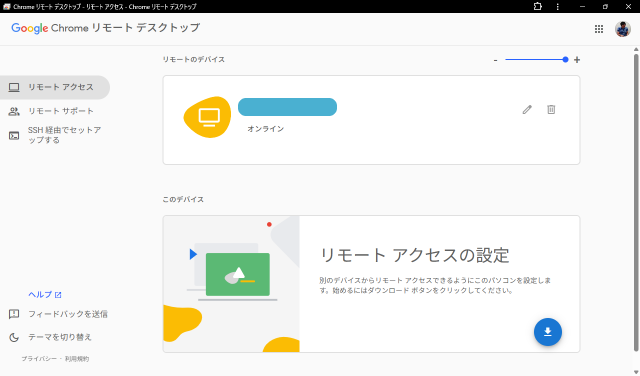This screenshot has height=376, width=640.
Task: Select リモート サポート in the sidebar
Action: coord(55,111)
